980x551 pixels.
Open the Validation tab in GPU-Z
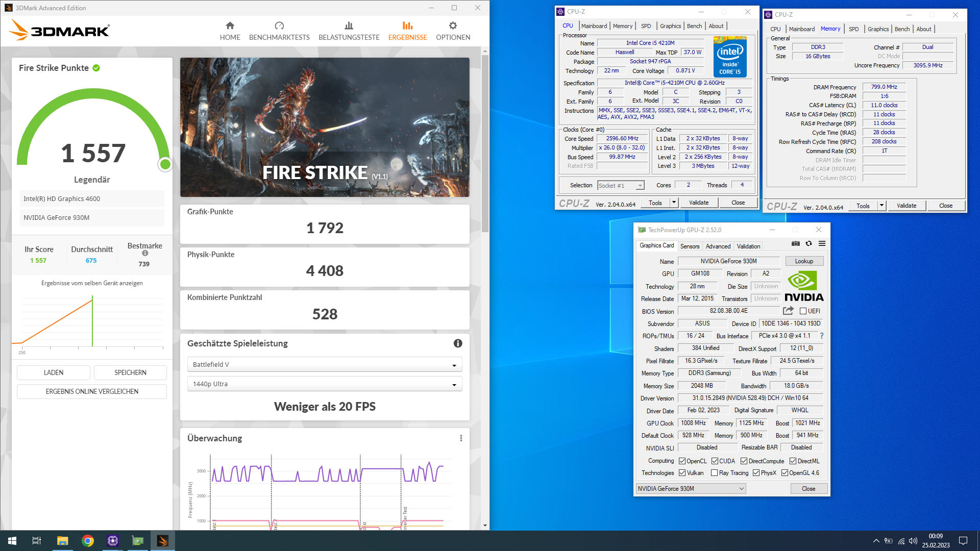[748, 246]
